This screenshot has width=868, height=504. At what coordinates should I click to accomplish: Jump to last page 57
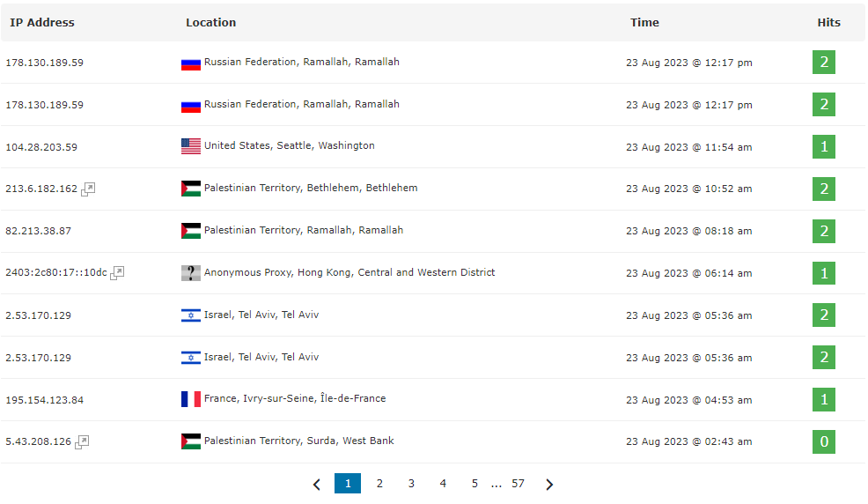point(518,484)
